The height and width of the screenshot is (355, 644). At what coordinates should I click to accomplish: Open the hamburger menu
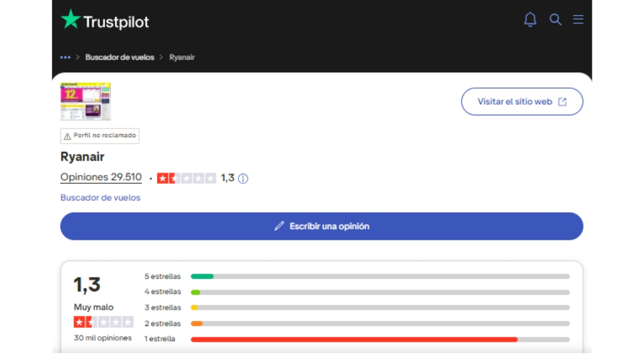(x=579, y=20)
